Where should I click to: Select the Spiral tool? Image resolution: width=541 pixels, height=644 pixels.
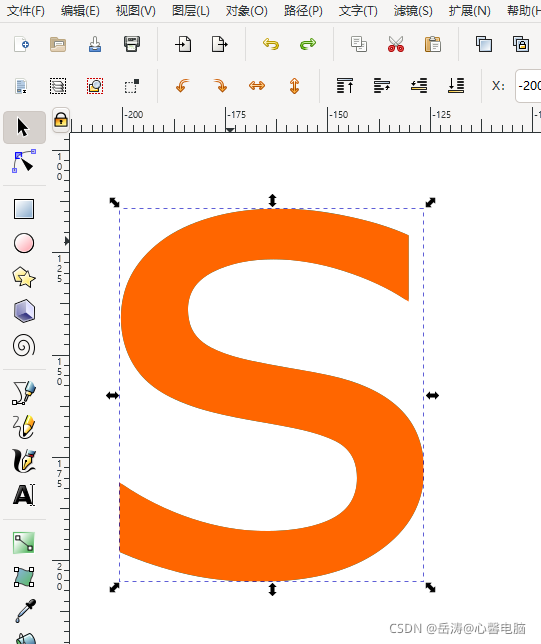[24, 345]
